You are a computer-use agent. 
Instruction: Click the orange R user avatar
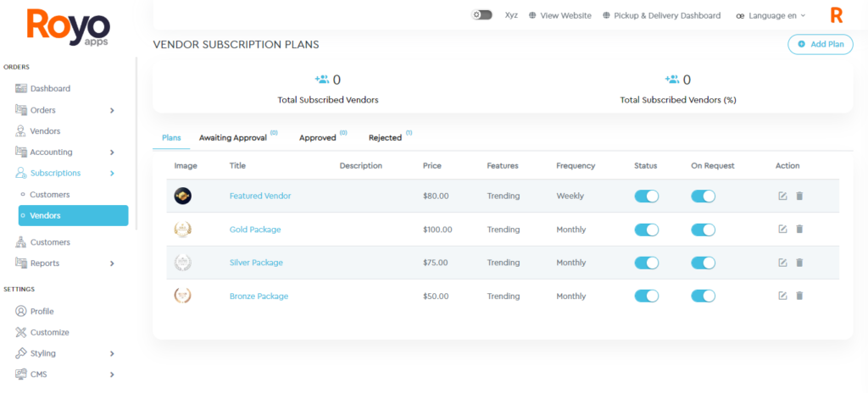click(x=837, y=15)
